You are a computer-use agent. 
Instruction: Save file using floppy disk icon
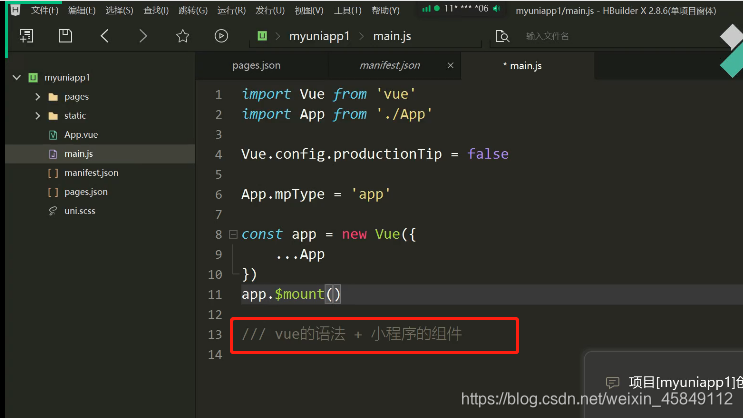click(65, 36)
